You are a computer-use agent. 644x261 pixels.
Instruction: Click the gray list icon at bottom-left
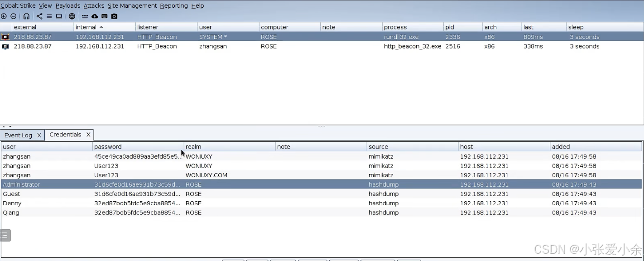click(x=5, y=235)
